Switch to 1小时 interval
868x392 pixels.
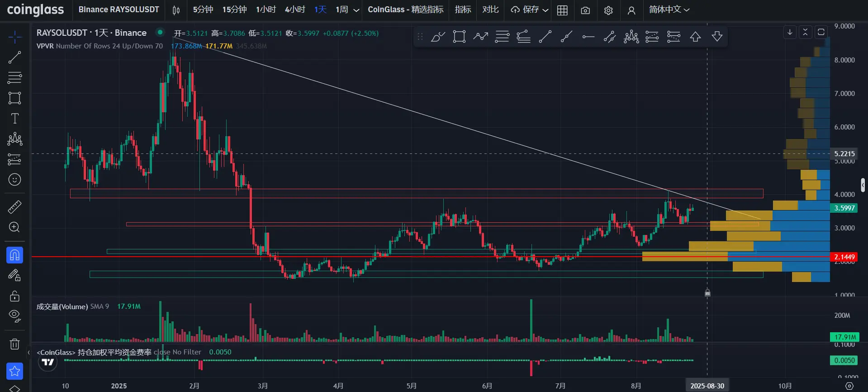tap(266, 10)
